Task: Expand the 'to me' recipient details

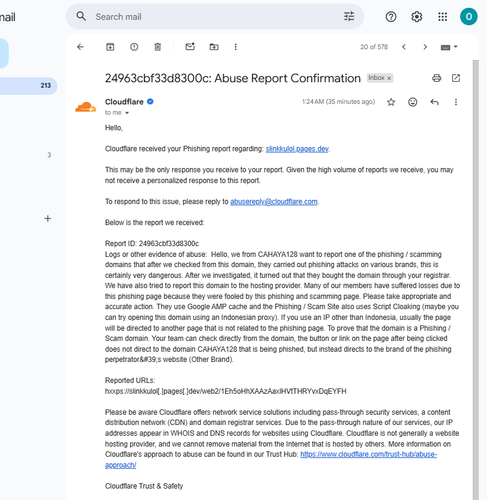Action: (127, 113)
